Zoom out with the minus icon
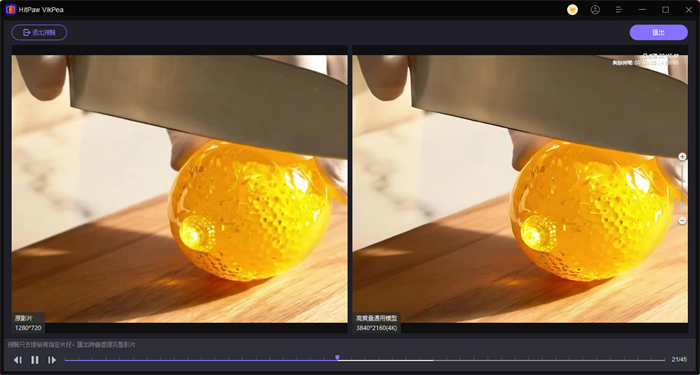The width and height of the screenshot is (700, 375). 682,221
